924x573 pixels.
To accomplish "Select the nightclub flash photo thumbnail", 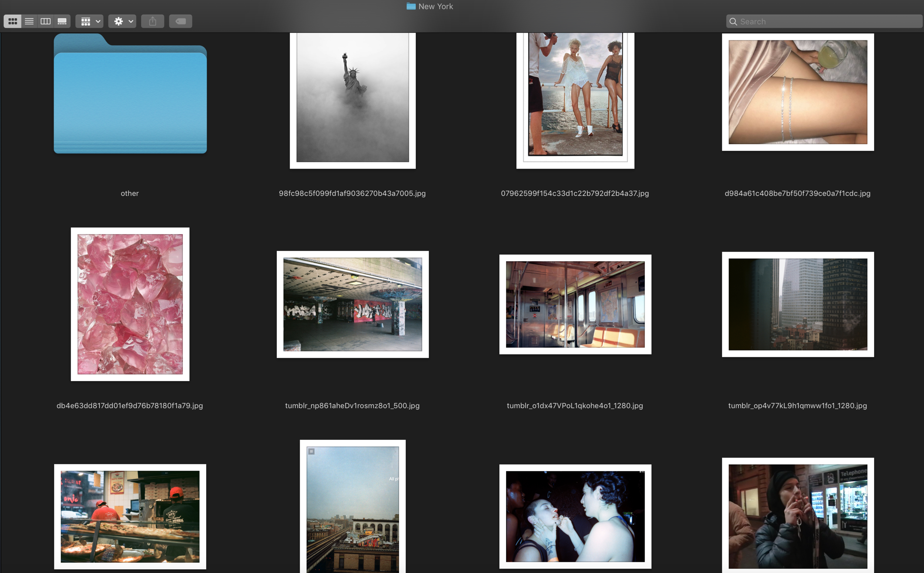I will [575, 516].
